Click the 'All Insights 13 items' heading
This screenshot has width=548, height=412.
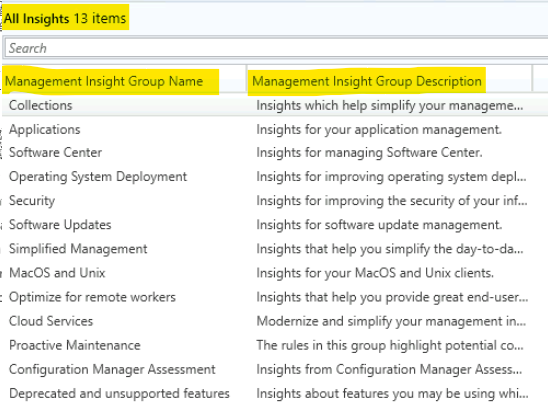point(65,18)
